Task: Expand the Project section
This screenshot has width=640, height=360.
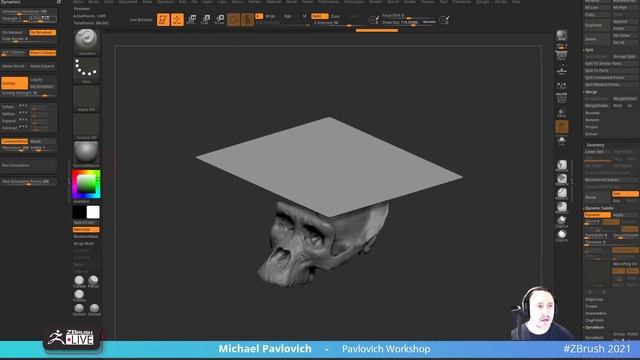Action: 591,127
